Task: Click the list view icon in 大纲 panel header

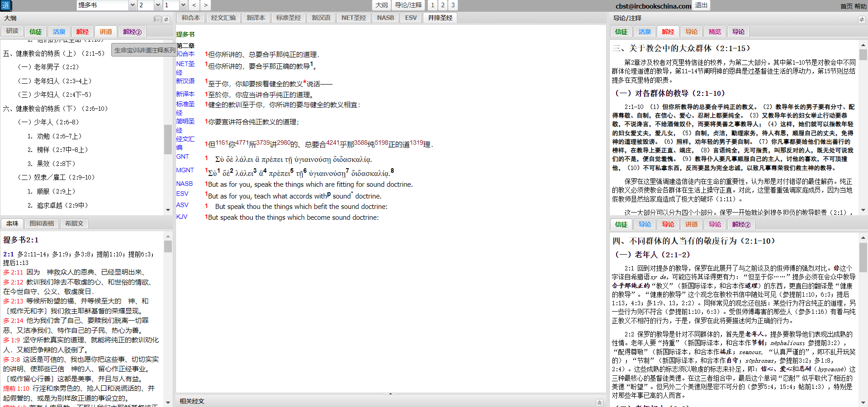Action: coord(157,19)
